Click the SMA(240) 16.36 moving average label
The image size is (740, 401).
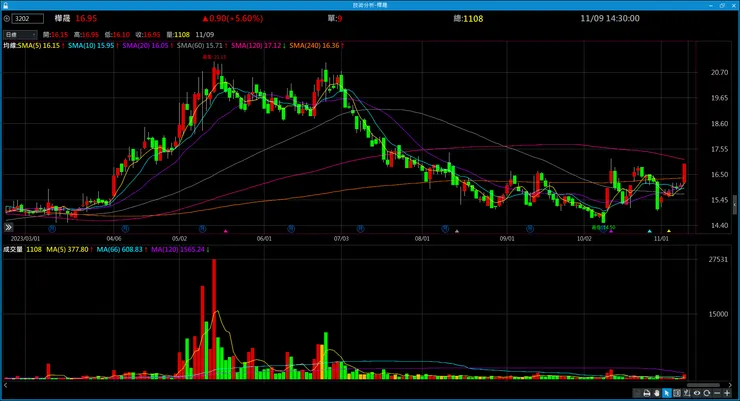click(x=314, y=46)
